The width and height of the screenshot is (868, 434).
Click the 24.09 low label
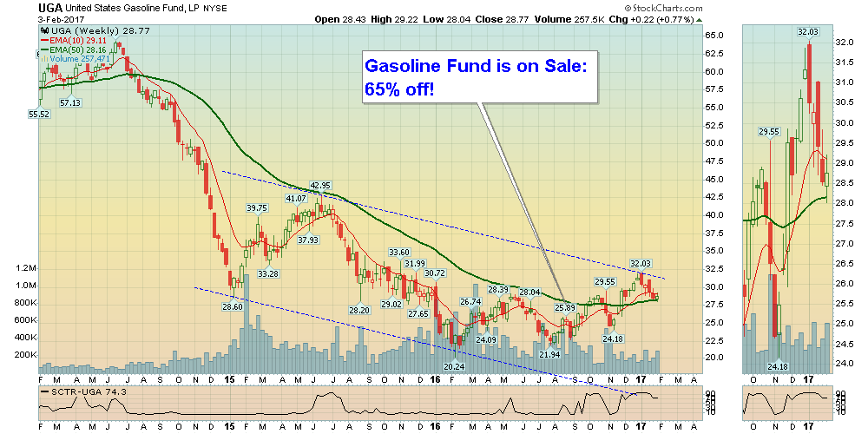[485, 339]
